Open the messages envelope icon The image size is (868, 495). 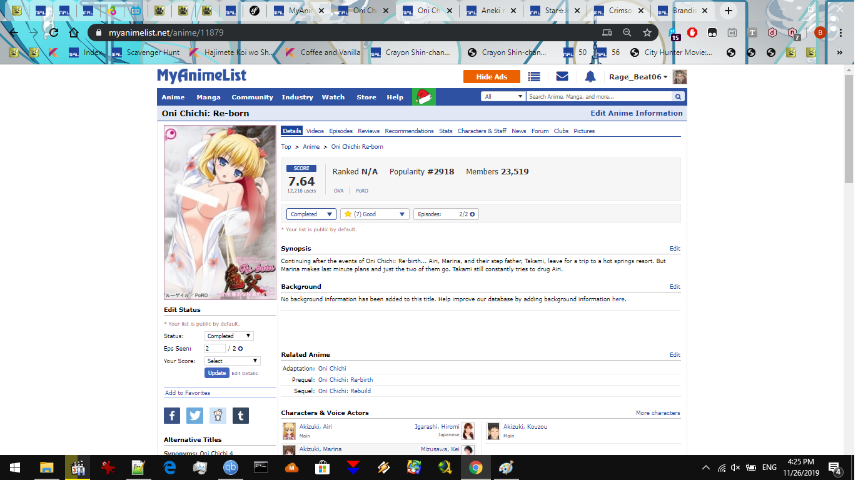coord(562,77)
